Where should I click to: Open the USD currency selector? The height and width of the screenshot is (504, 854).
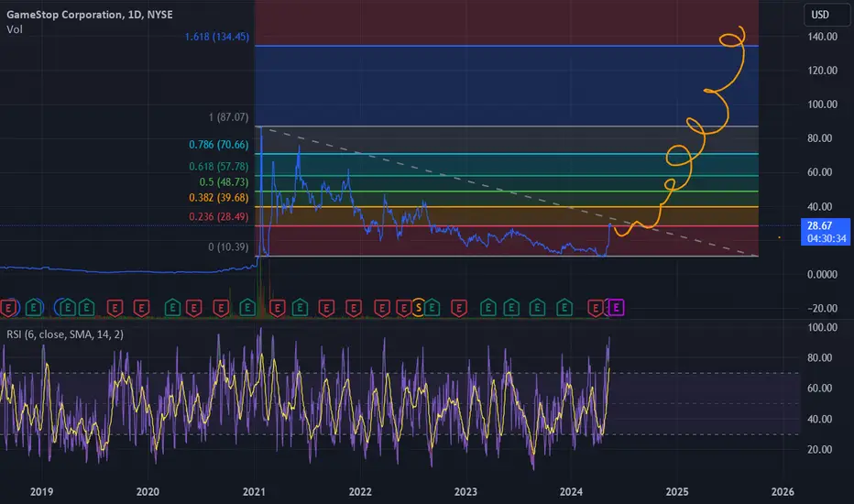(827, 15)
